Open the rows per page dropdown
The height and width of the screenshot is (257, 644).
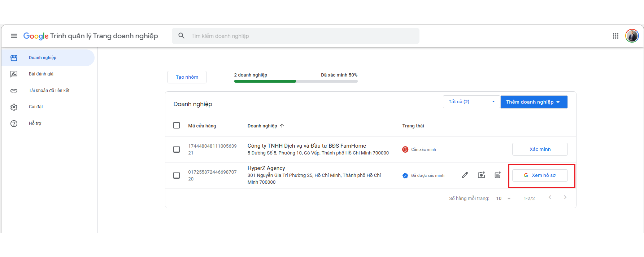(x=503, y=199)
